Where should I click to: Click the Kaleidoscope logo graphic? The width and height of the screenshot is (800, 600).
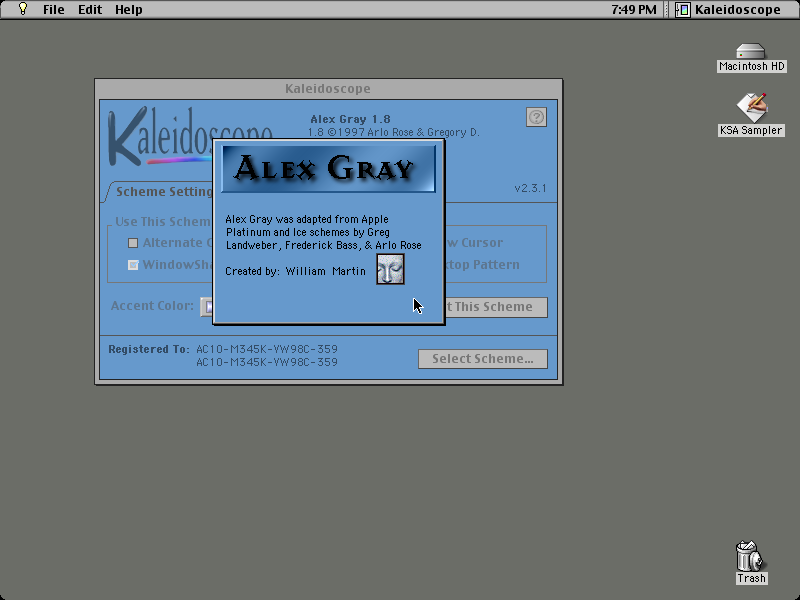pyautogui.click(x=160, y=137)
